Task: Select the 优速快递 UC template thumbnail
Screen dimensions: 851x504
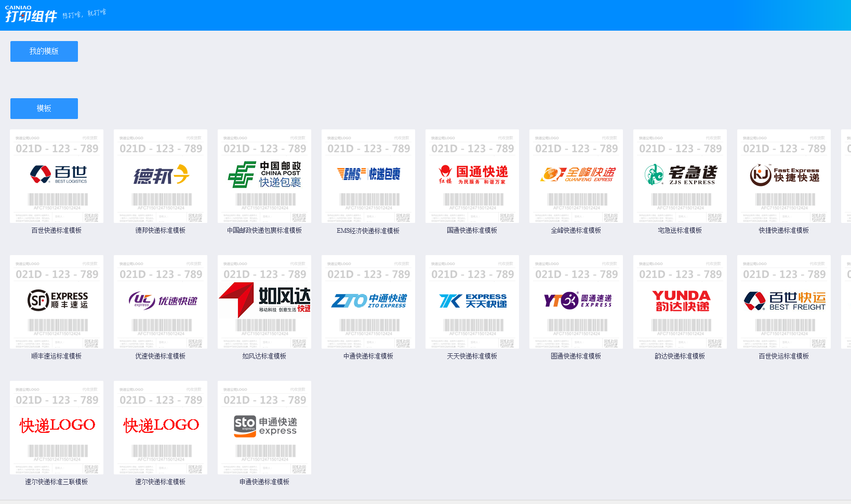Action: 161,302
